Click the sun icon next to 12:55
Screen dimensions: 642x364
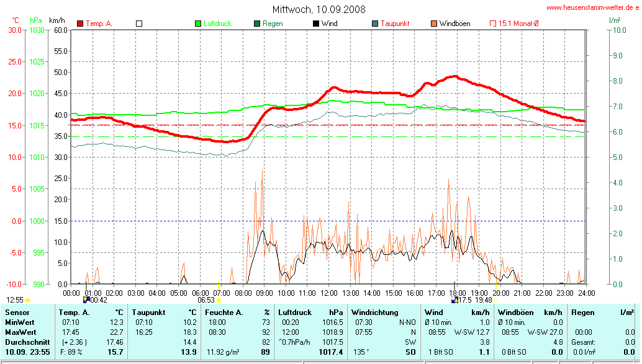coord(28,300)
